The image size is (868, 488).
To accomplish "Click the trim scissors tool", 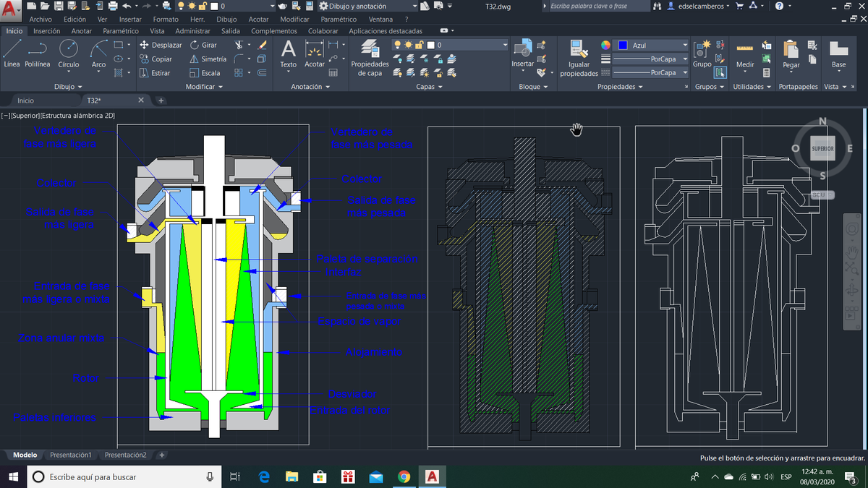I will [x=239, y=45].
